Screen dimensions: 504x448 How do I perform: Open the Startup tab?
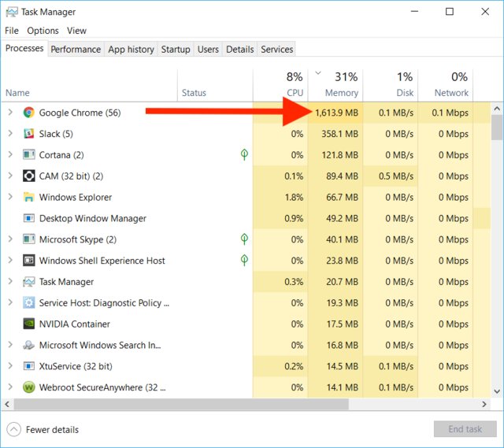[176, 50]
